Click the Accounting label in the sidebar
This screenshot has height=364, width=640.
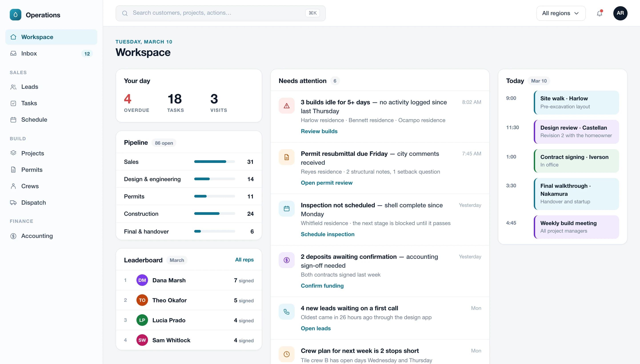(x=37, y=236)
